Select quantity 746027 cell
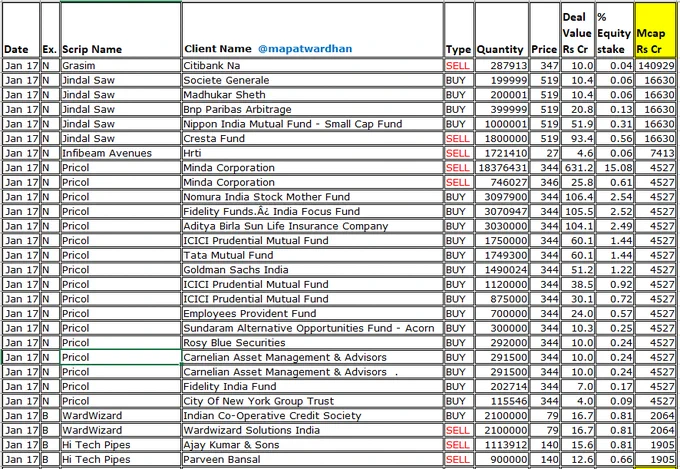 502,182
